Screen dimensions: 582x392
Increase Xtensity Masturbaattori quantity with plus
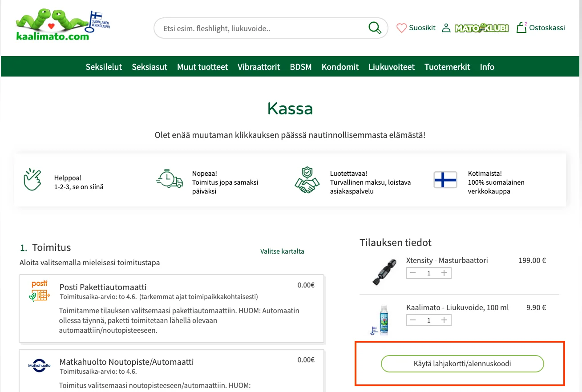[x=444, y=273]
